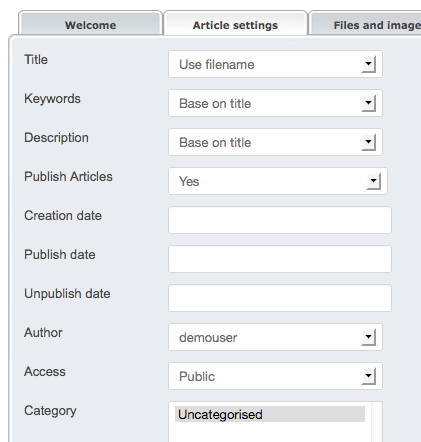
Task: Click the Title dropdown arrow icon
Action: pyautogui.click(x=369, y=64)
